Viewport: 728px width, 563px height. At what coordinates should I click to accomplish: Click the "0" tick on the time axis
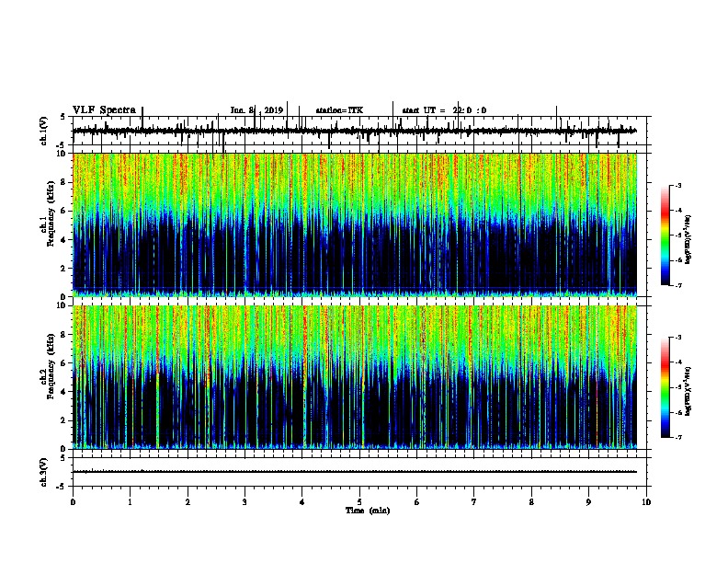[73, 502]
